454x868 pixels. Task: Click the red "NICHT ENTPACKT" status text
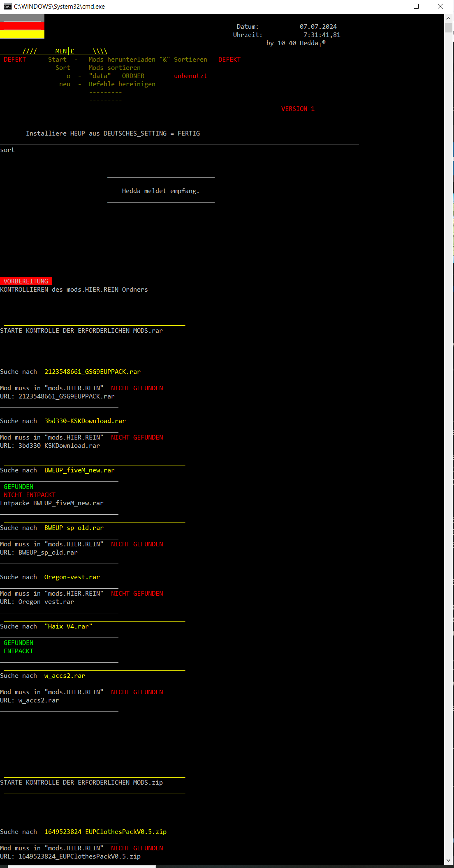point(29,495)
